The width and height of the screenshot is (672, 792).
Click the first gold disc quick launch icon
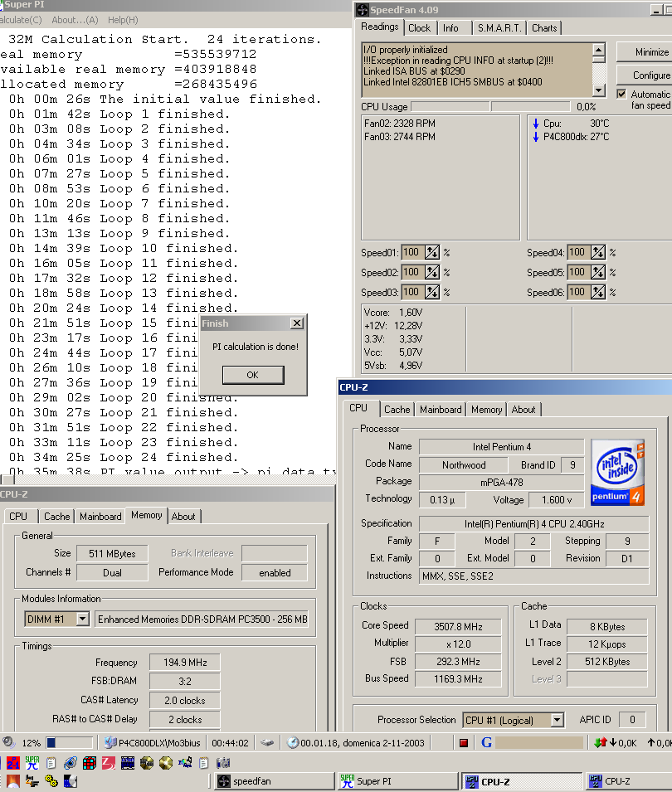point(147,763)
